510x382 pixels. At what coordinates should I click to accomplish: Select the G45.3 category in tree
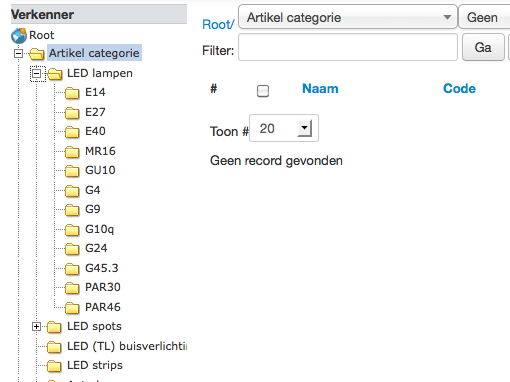point(102,268)
